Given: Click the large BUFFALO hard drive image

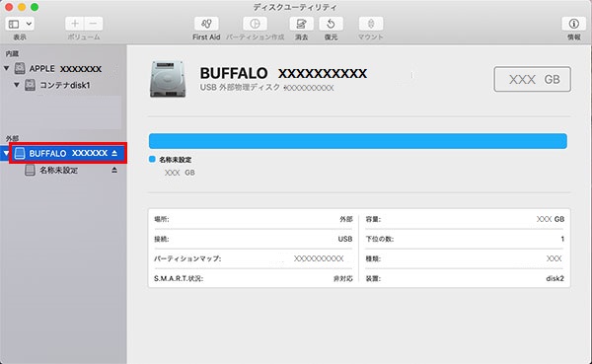Looking at the screenshot, I should (x=168, y=79).
